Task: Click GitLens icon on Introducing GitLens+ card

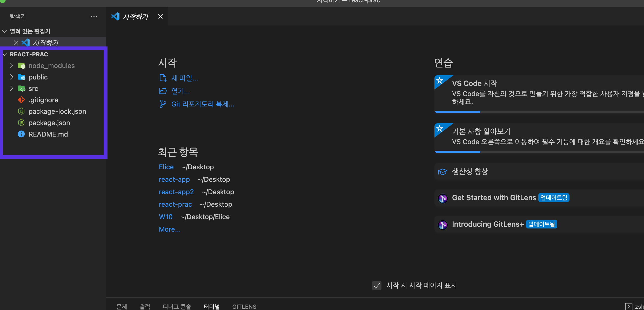Action: pos(443,225)
